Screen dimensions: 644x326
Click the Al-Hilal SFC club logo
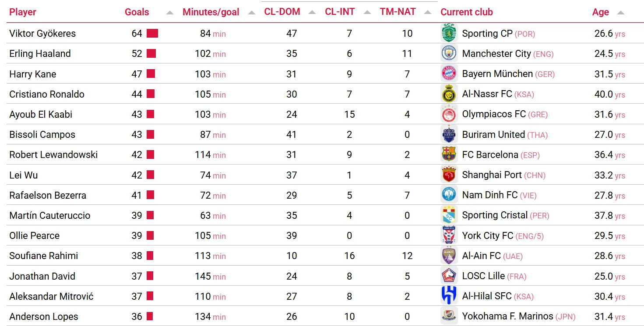click(449, 296)
